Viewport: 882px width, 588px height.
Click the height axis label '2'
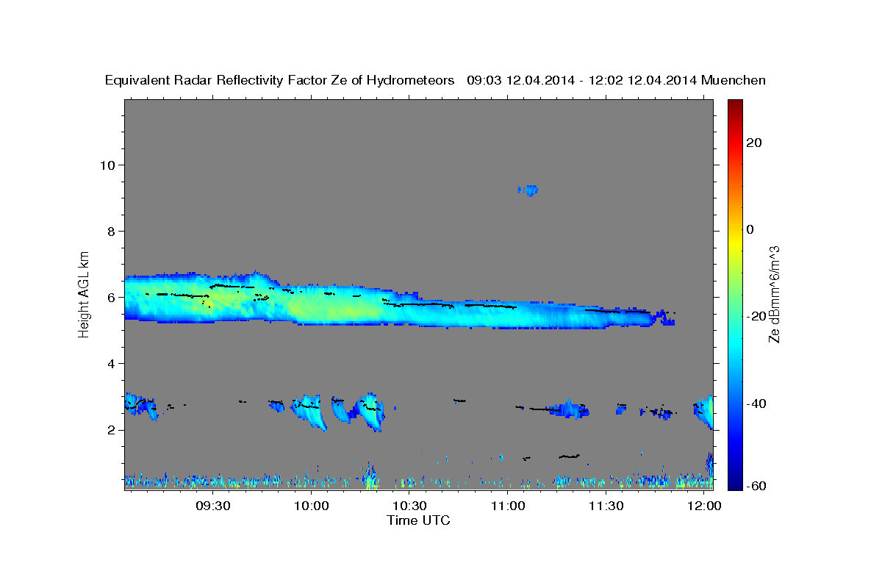[x=111, y=430]
